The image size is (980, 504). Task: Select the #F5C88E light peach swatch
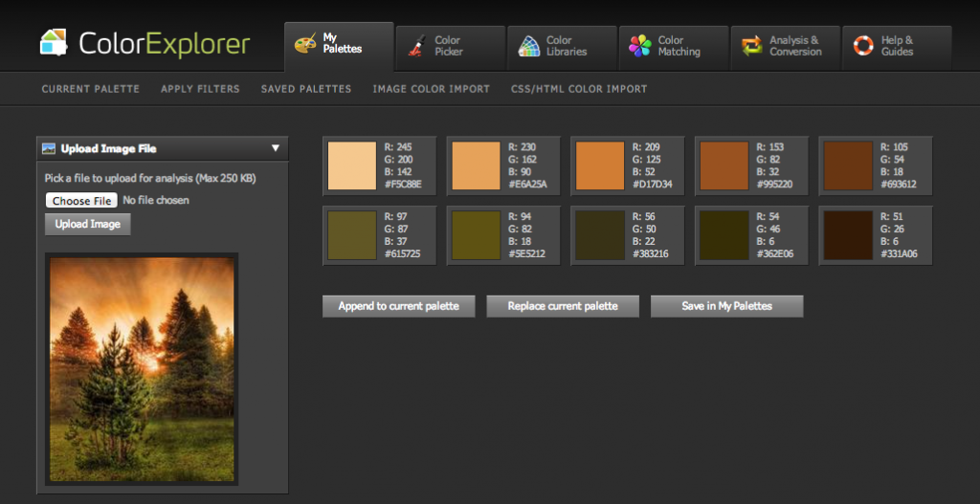pos(352,165)
